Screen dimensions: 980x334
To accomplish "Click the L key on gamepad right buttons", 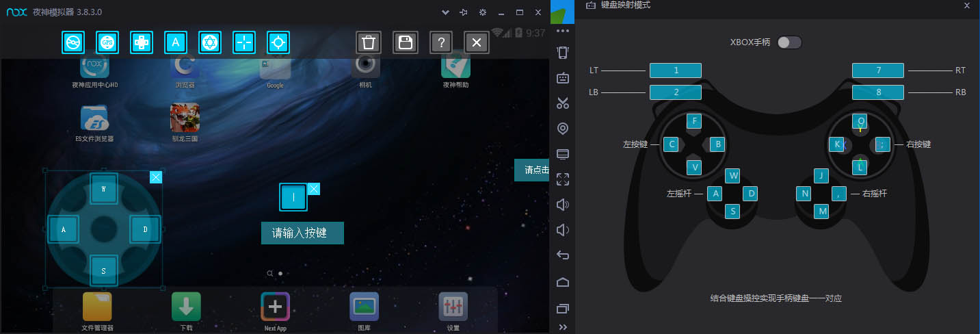I will (x=861, y=166).
